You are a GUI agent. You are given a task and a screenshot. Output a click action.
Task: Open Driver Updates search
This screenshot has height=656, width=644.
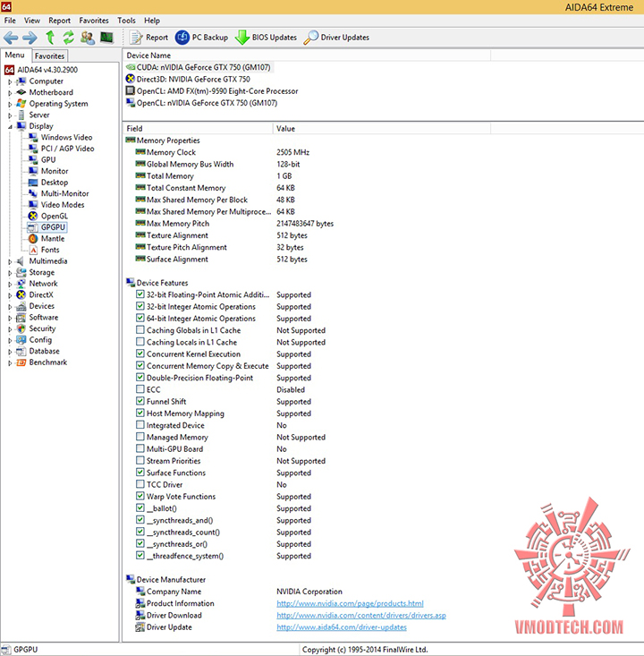336,38
